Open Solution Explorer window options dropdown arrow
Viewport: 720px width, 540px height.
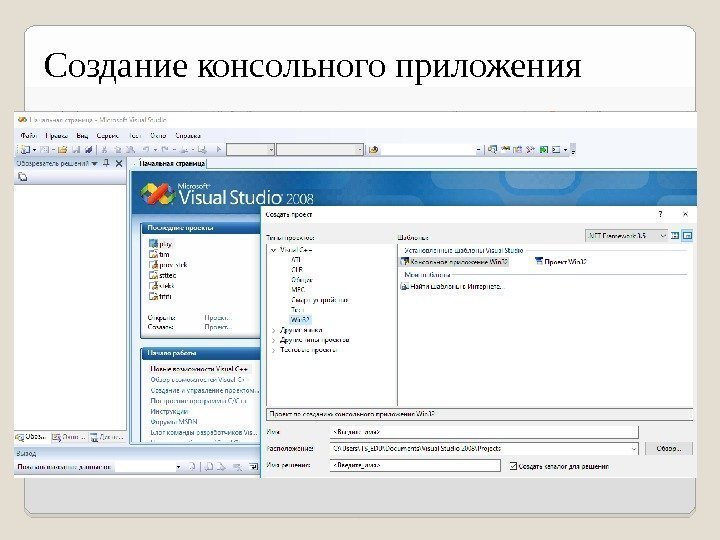[x=95, y=163]
